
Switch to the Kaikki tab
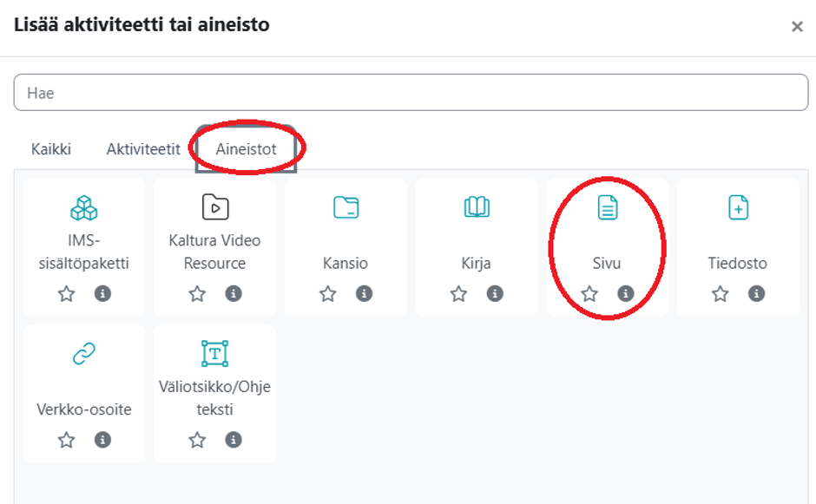pos(51,149)
